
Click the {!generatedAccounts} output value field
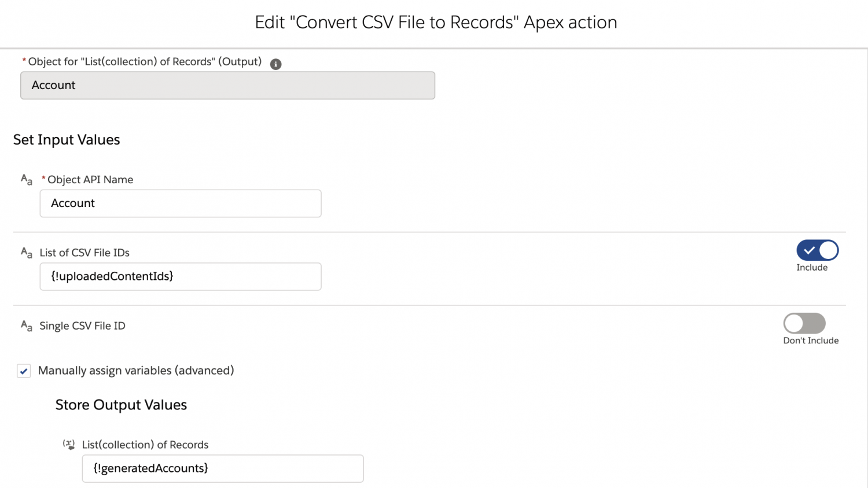(222, 468)
